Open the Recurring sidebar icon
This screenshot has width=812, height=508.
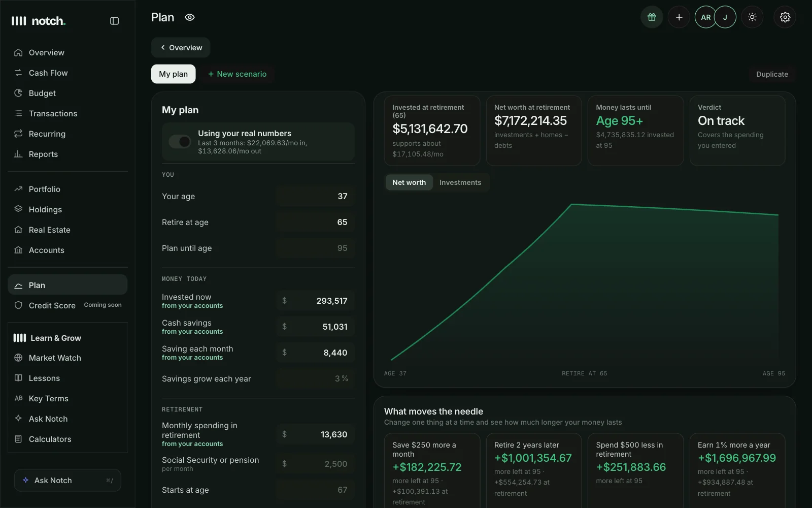pos(18,134)
